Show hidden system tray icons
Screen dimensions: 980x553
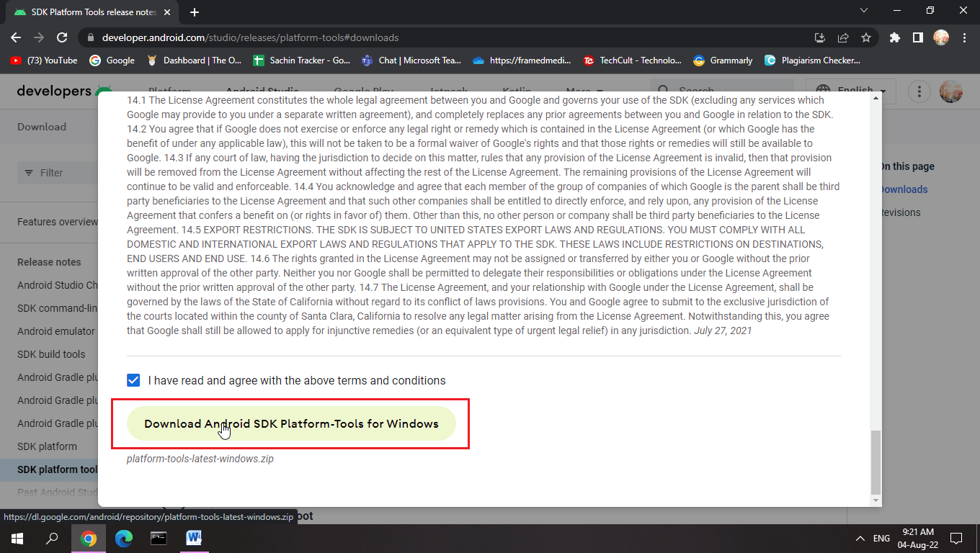(860, 538)
